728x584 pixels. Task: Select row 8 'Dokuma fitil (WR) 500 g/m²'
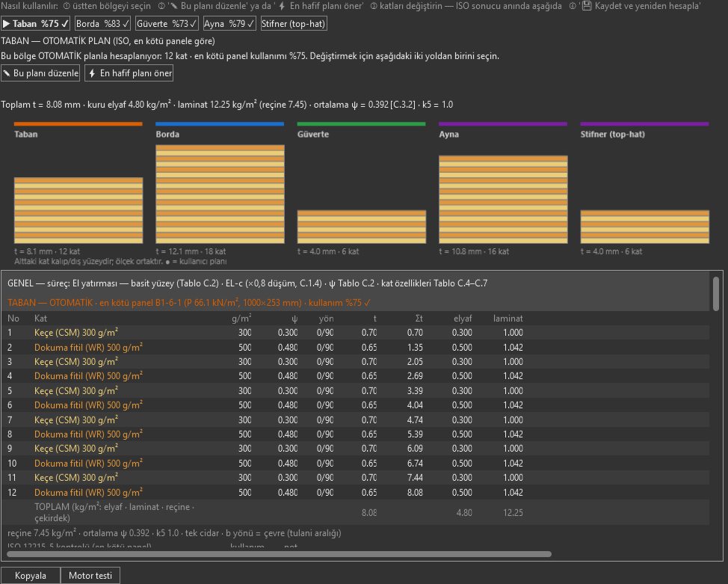(x=355, y=434)
